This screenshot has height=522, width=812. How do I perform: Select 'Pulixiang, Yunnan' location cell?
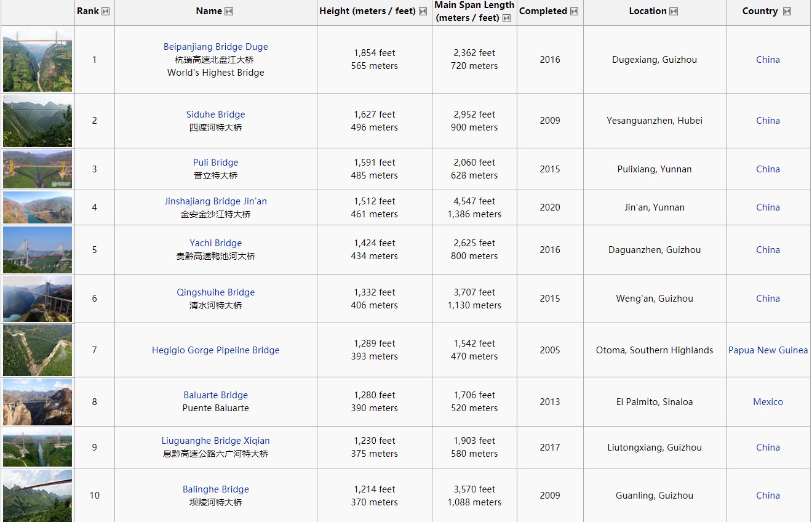coord(655,169)
